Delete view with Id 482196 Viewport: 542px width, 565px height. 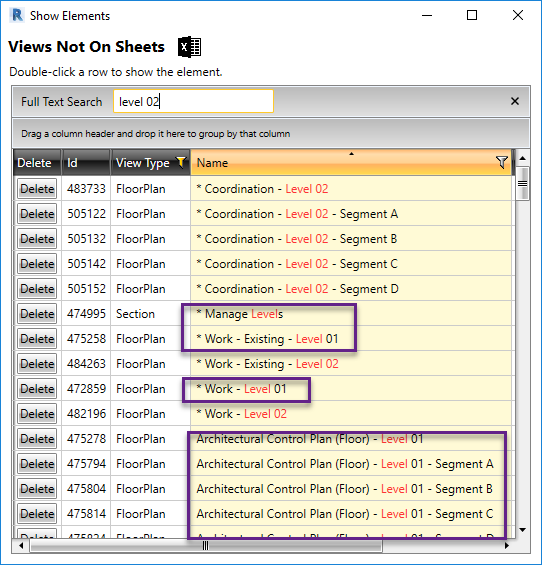(37, 414)
